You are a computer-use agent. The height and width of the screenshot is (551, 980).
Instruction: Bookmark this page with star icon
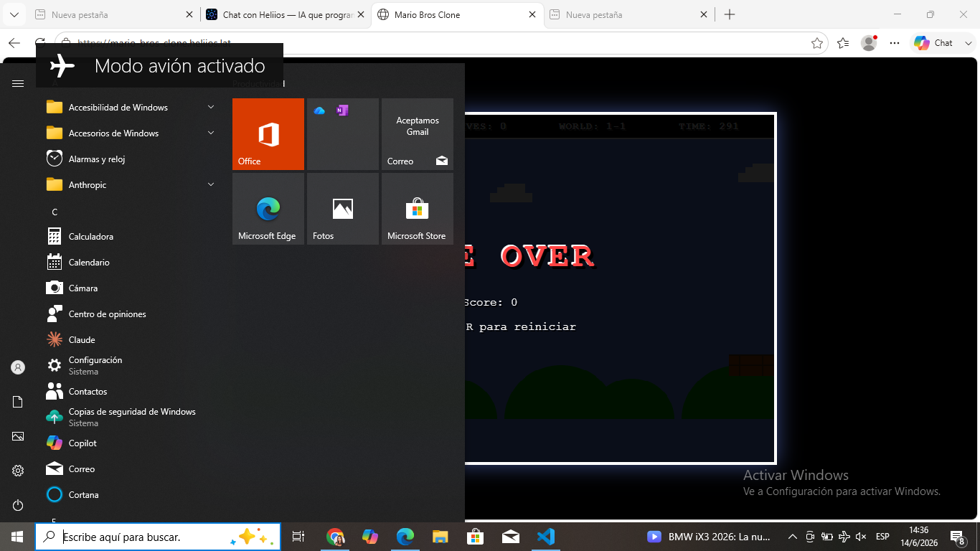817,43
